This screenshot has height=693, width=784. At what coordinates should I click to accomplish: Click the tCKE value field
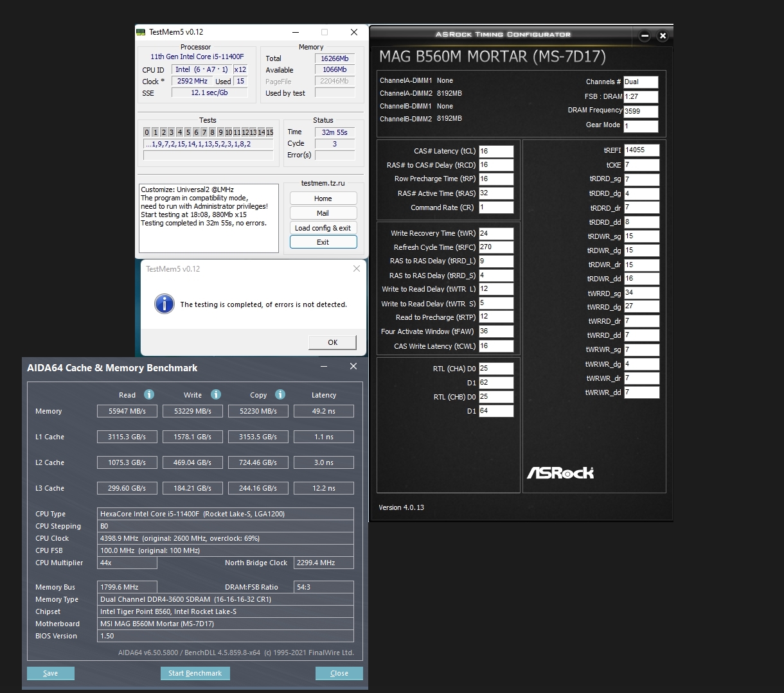coord(641,165)
